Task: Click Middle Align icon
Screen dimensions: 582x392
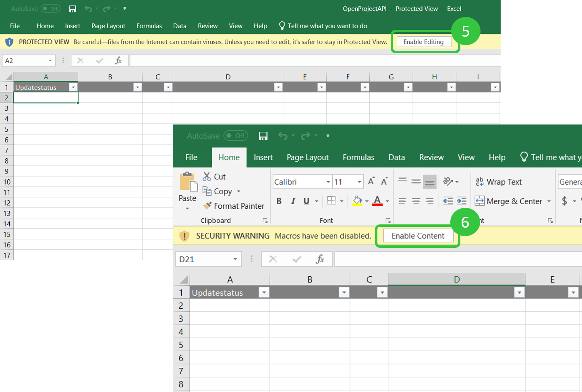Action: point(416,182)
